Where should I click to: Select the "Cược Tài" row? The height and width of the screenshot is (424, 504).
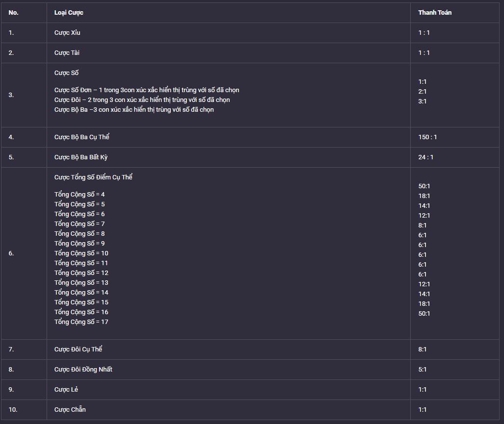point(250,53)
